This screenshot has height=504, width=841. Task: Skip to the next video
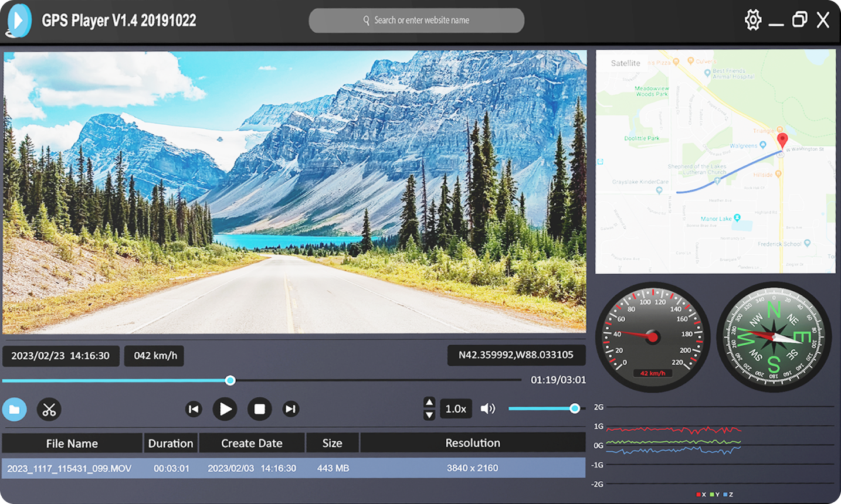pos(290,409)
